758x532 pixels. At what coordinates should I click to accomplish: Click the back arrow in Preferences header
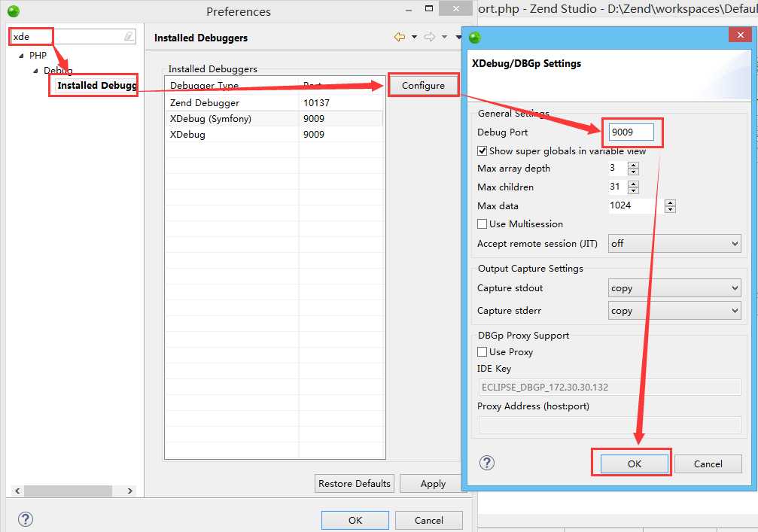click(x=399, y=37)
